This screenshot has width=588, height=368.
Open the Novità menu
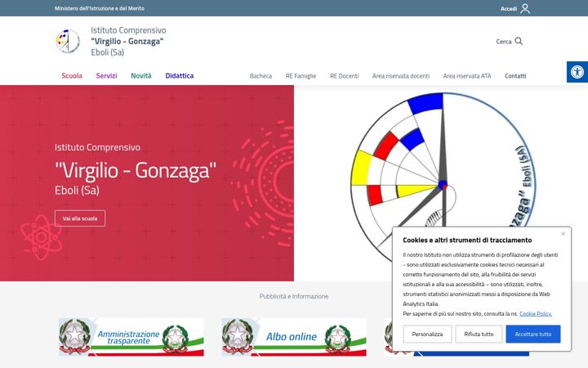(x=141, y=75)
